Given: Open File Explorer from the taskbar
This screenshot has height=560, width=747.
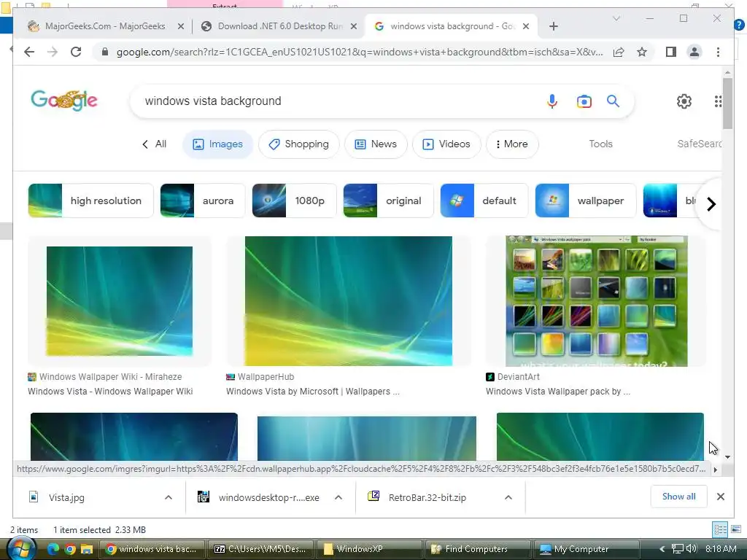Looking at the screenshot, I should pyautogui.click(x=87, y=549).
